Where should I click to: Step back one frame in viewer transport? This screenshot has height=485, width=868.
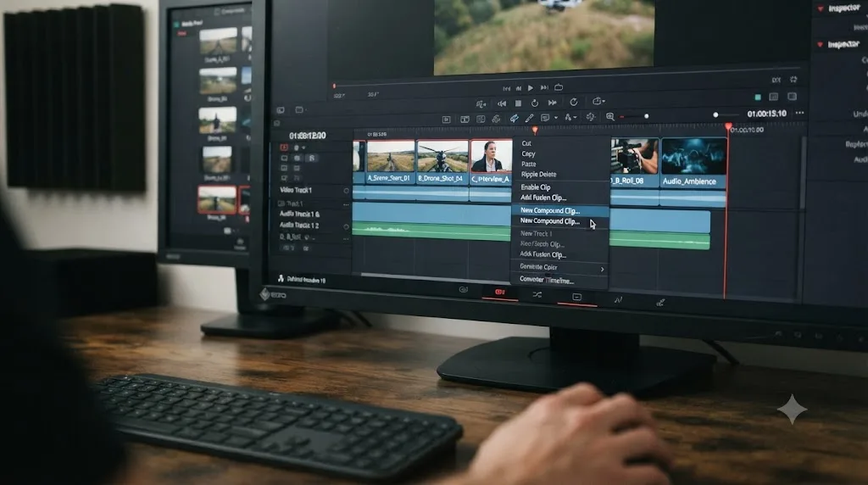click(x=519, y=88)
